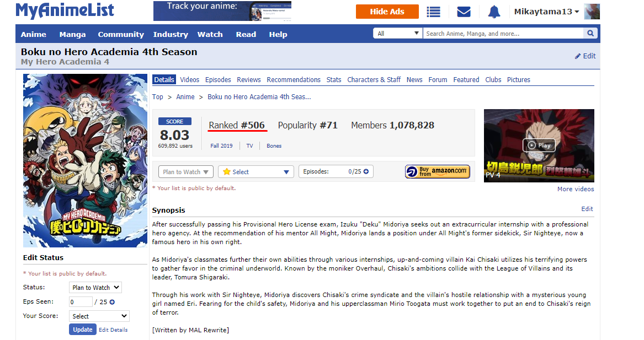Click the Update button
Image resolution: width=644 pixels, height=340 pixels.
(83, 330)
